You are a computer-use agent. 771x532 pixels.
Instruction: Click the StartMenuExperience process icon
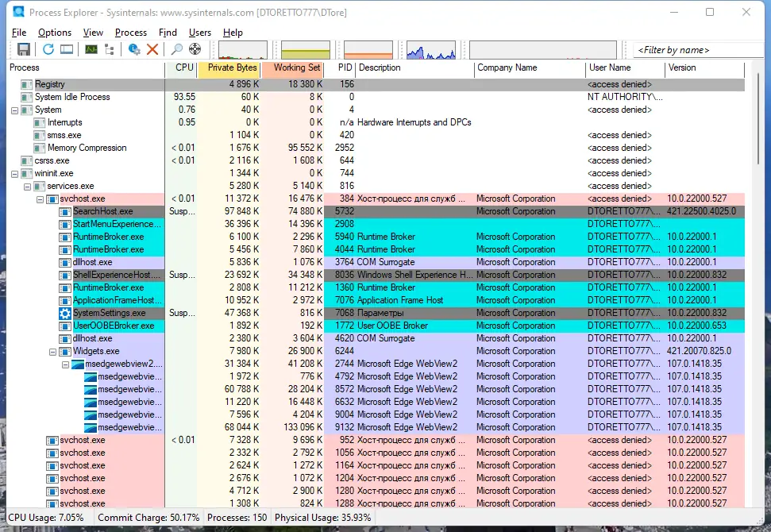point(65,224)
